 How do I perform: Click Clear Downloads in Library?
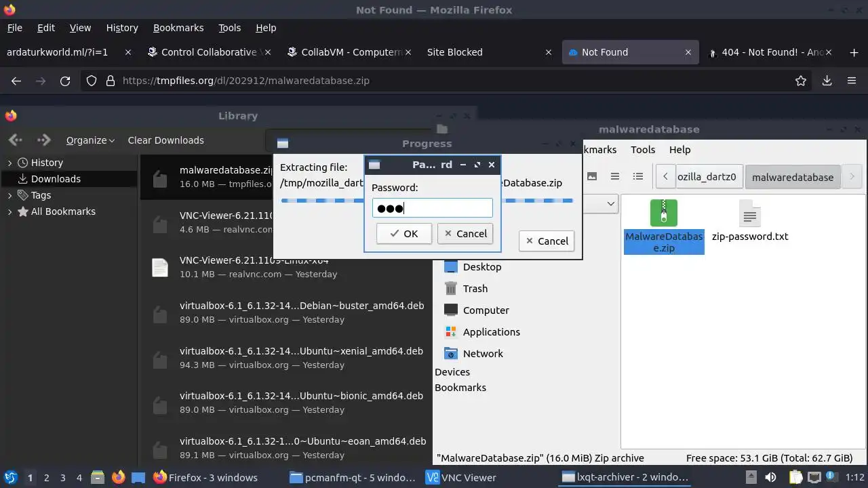(165, 140)
